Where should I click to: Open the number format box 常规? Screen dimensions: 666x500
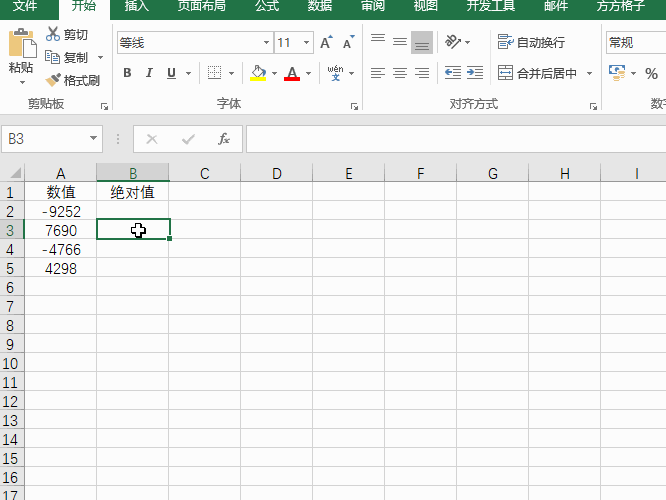[x=635, y=42]
